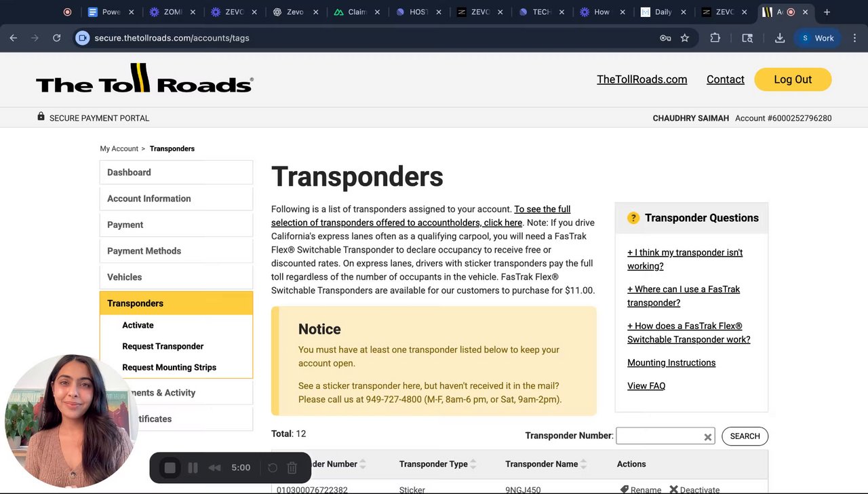Open the Extensions puzzle icon
Viewport: 868px width, 494px height.
click(x=715, y=38)
